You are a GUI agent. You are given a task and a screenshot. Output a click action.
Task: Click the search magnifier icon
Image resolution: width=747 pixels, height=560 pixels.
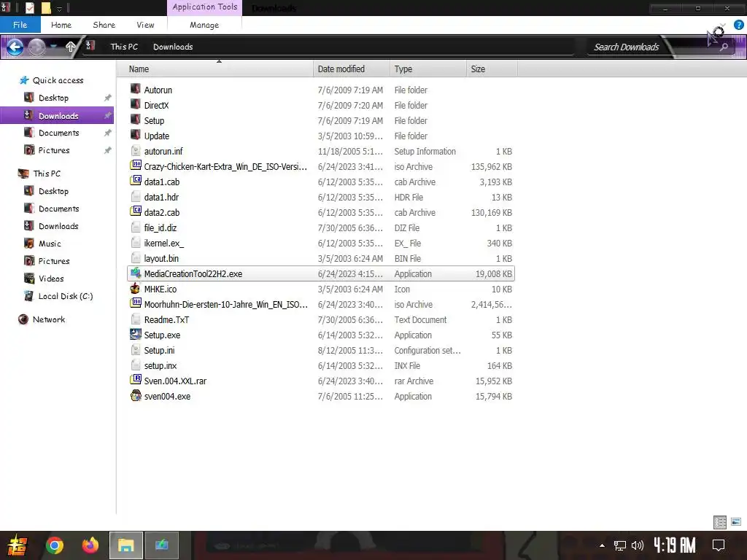(724, 47)
